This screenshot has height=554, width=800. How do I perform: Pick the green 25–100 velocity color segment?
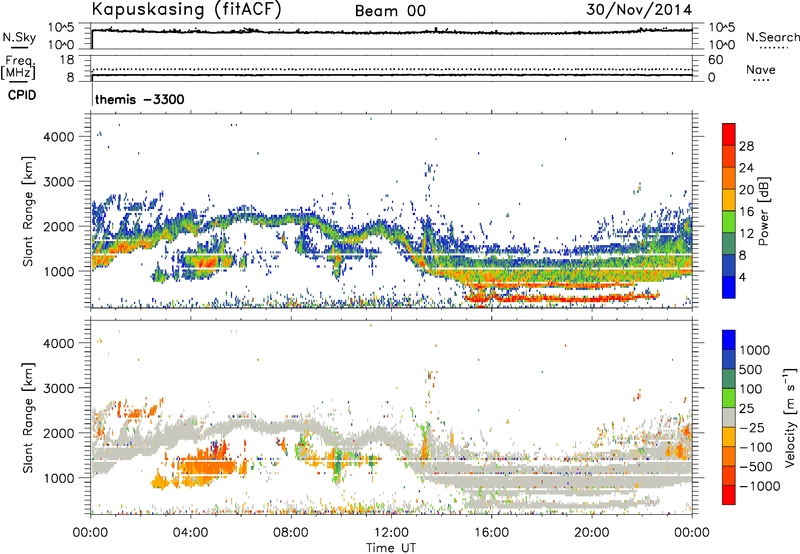(x=729, y=398)
